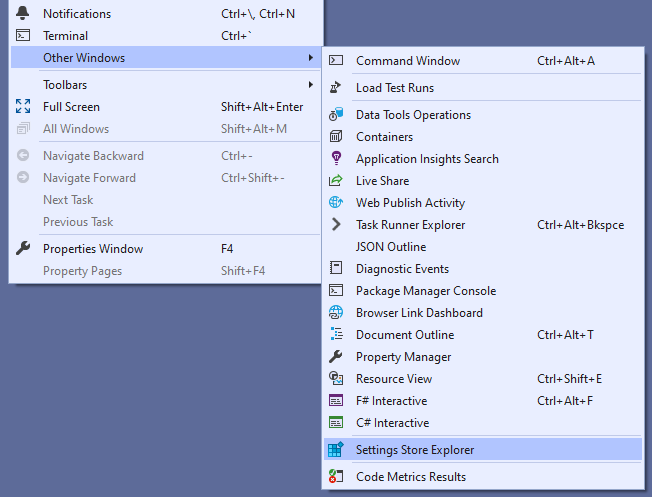The image size is (652, 497).
Task: Open the Containers window entry
Action: tap(483, 137)
